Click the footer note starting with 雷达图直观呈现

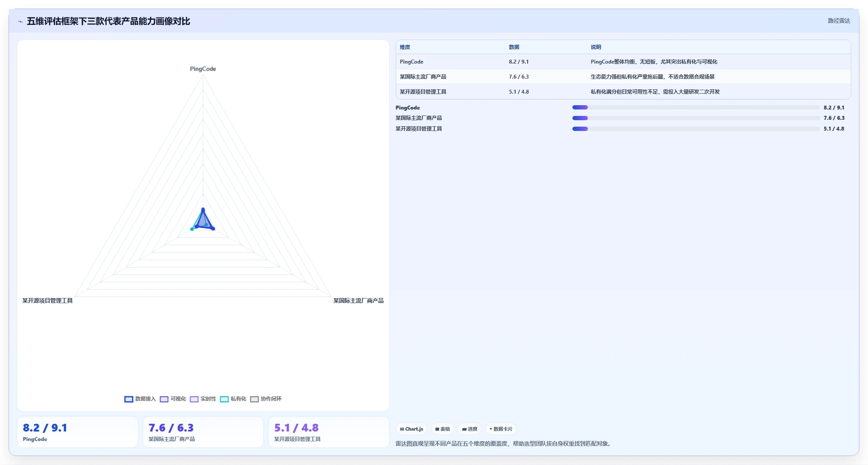(x=504, y=444)
